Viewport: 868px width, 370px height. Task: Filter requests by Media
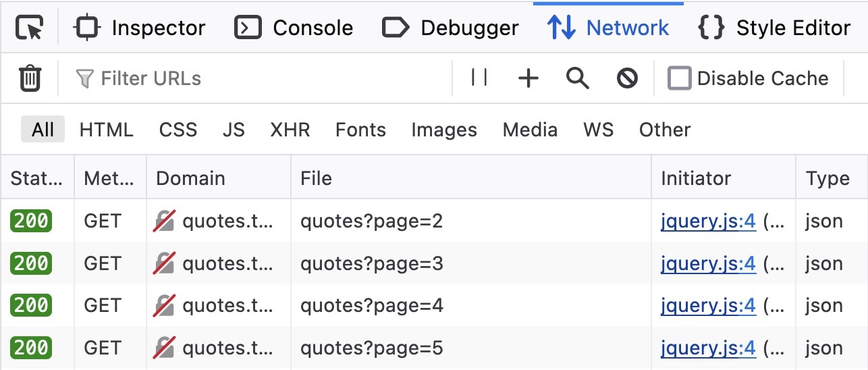tap(530, 130)
